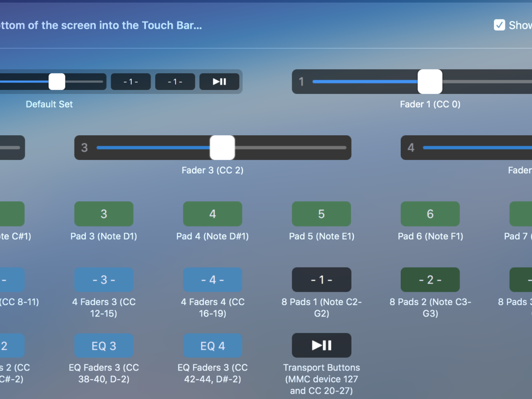Click the 'Pad 4 (Note D#1)' label

pyautogui.click(x=213, y=236)
